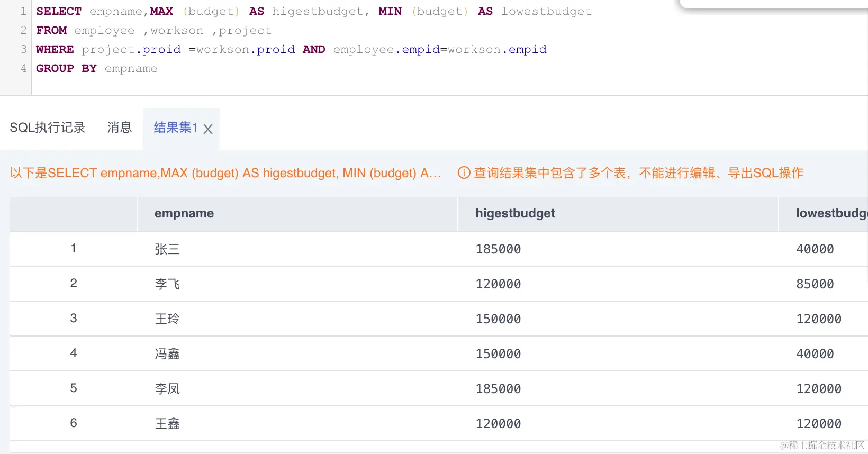Screen dimensions: 868x454
Task: Click the truncated query summary text in orange
Action: pos(225,173)
